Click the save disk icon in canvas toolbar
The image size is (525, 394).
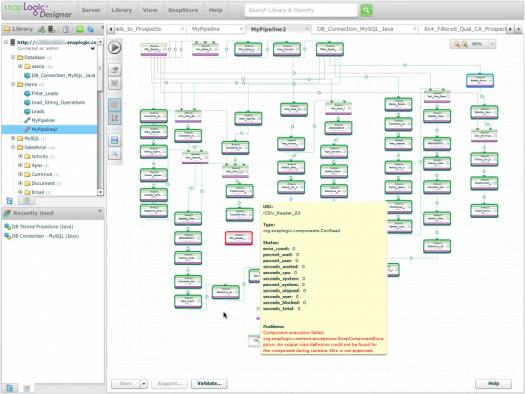click(115, 140)
